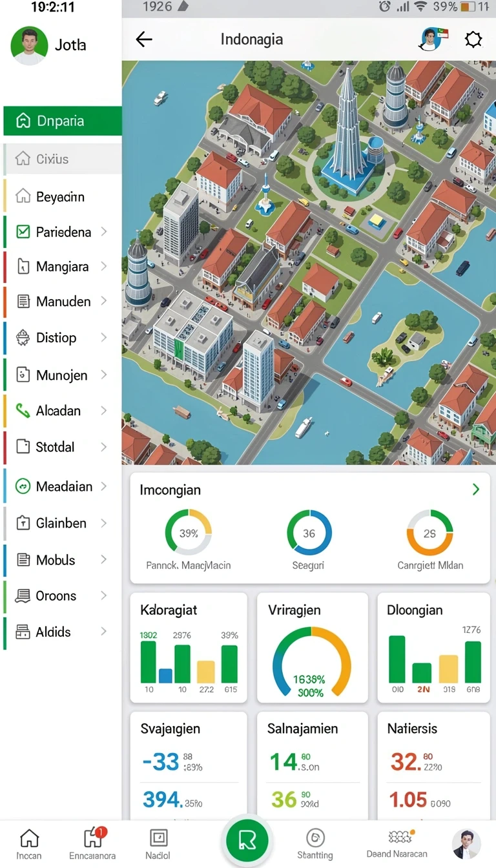The image size is (496, 868).
Task: Click the 1.05 value in Natiersis
Action: click(408, 800)
